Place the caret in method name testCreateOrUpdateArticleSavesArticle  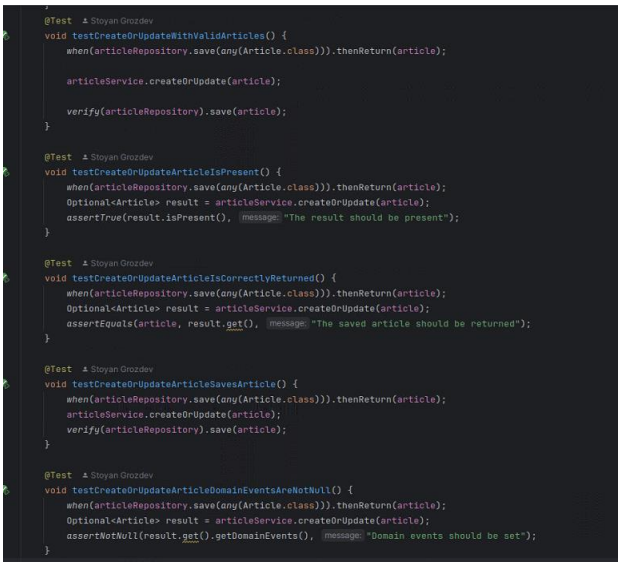point(174,384)
